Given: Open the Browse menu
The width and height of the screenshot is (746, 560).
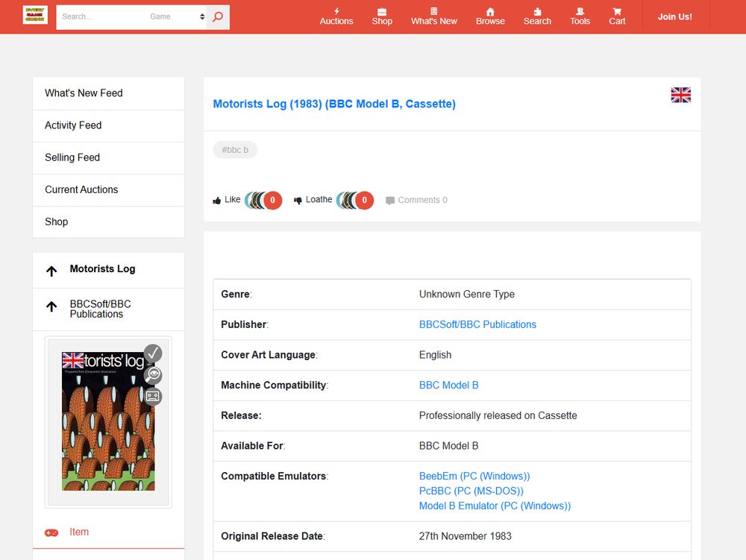Looking at the screenshot, I should 490,16.
